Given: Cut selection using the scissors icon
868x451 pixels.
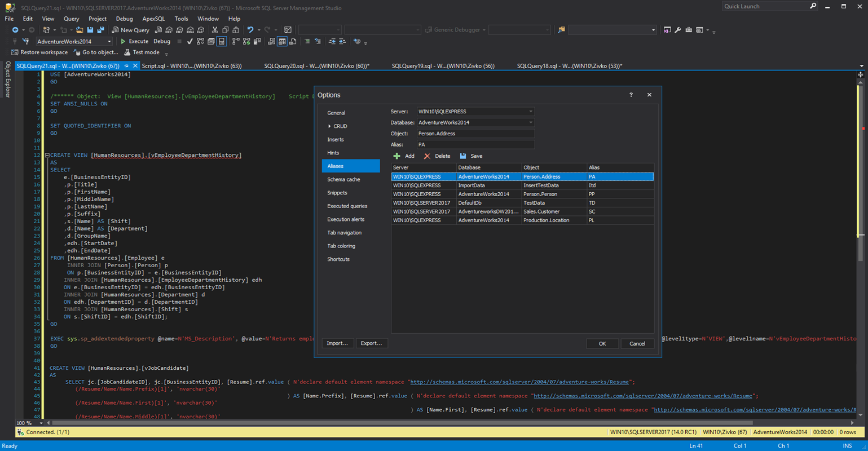Looking at the screenshot, I should (x=215, y=29).
